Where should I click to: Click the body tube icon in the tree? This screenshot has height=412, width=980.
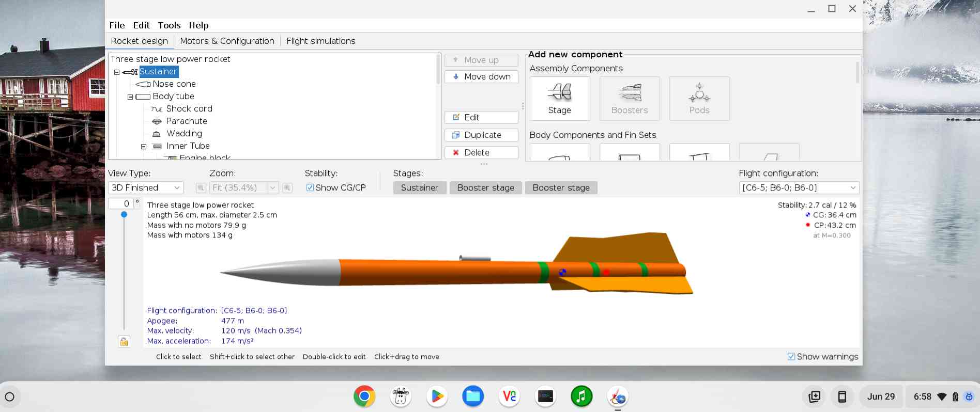[143, 97]
